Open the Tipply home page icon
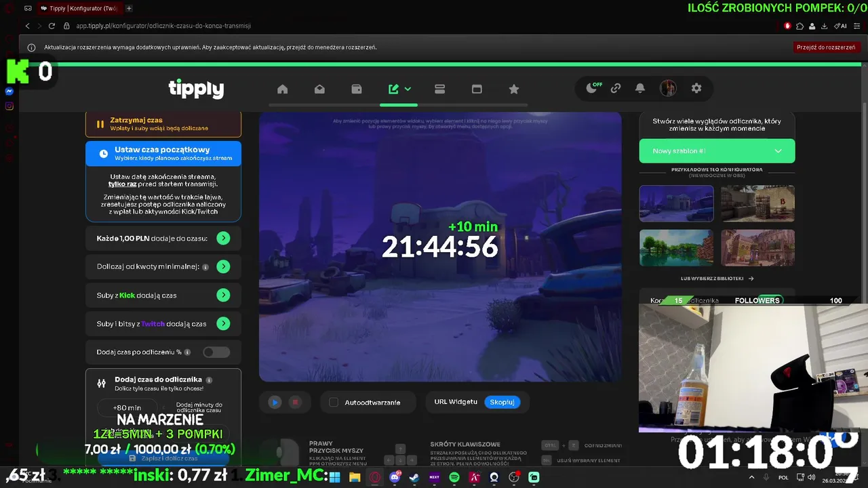Image resolution: width=868 pixels, height=488 pixels. 283,89
